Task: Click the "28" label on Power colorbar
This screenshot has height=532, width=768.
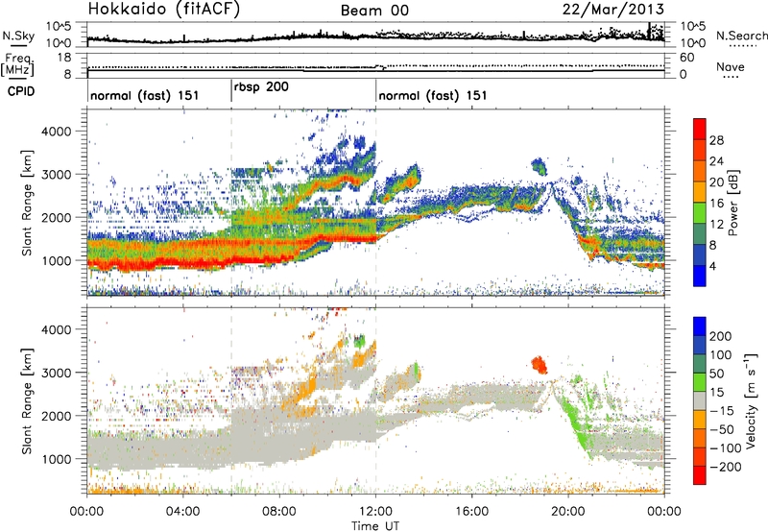Action: pos(716,140)
